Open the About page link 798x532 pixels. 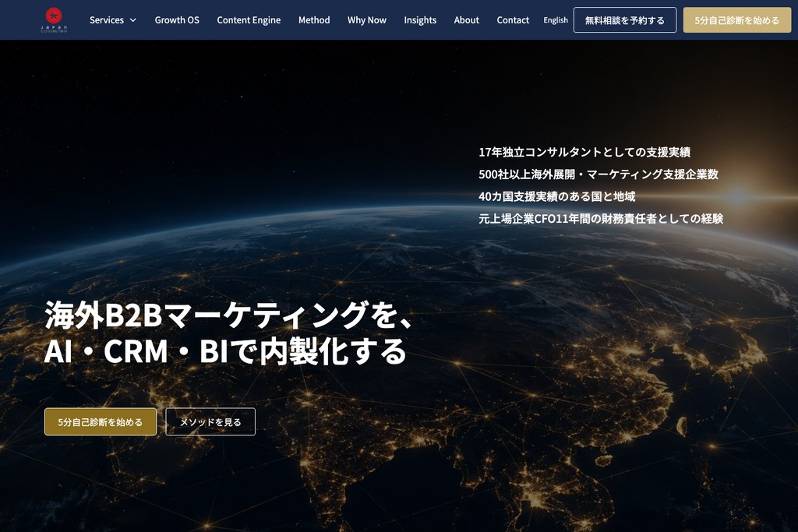pyautogui.click(x=466, y=19)
